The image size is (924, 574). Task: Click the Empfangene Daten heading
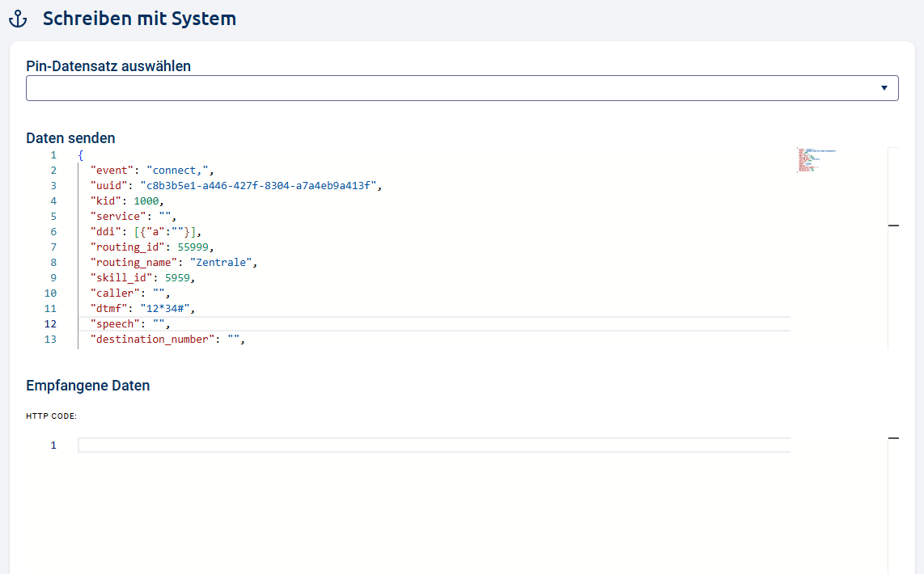click(88, 386)
